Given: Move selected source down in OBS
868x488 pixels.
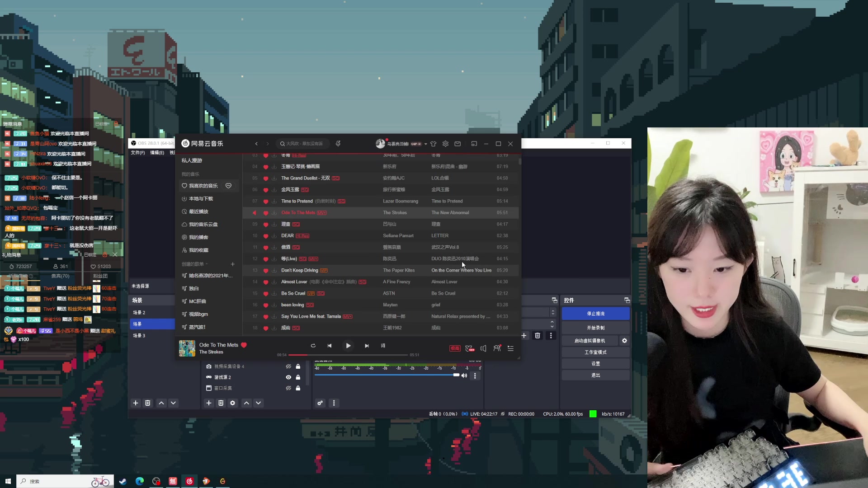Looking at the screenshot, I should (258, 403).
